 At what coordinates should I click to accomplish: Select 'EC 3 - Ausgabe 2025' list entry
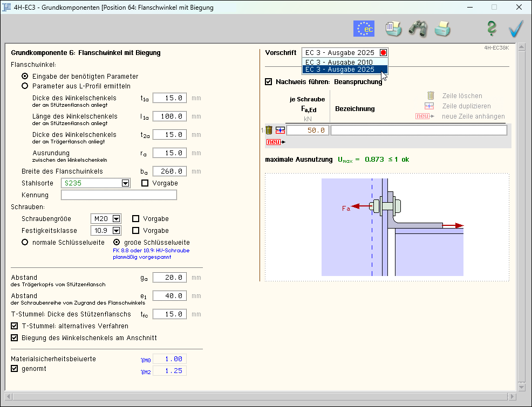(x=339, y=70)
